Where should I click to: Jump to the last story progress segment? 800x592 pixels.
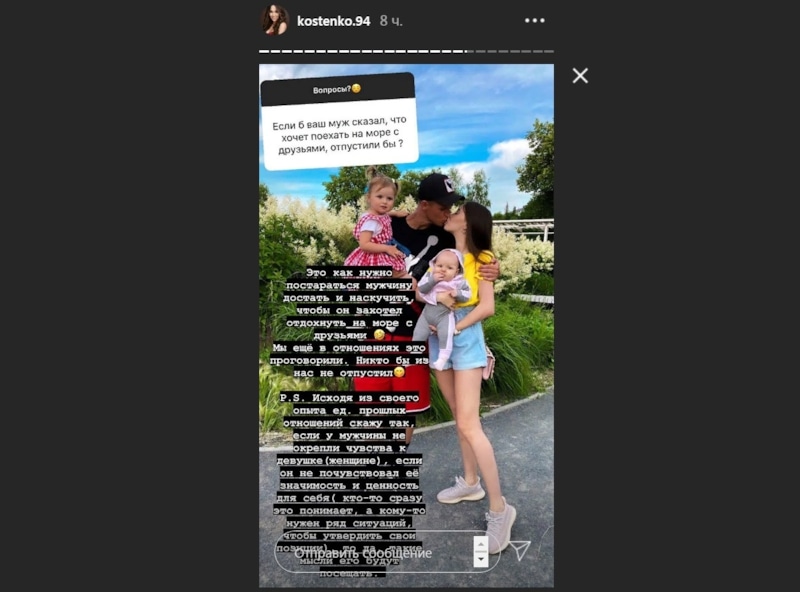tap(549, 51)
